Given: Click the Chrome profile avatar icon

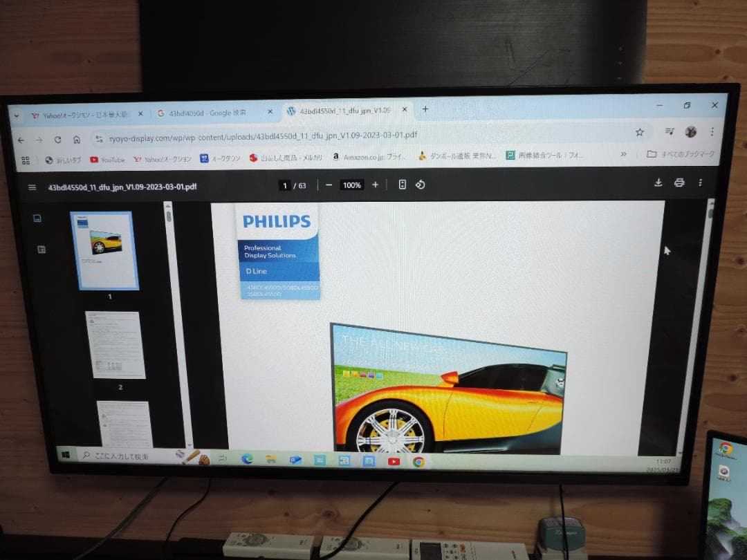Looking at the screenshot, I should pyautogui.click(x=690, y=131).
